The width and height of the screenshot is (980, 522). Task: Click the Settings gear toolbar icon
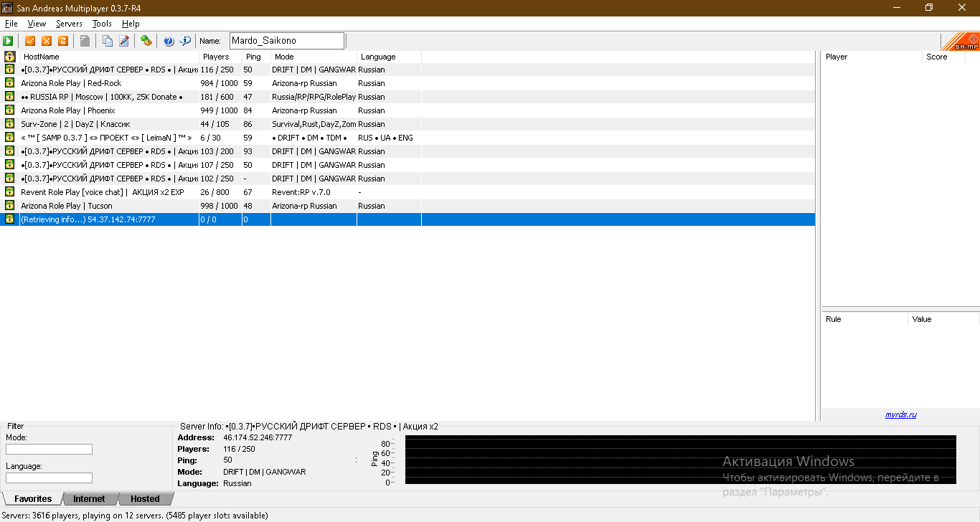tap(146, 41)
